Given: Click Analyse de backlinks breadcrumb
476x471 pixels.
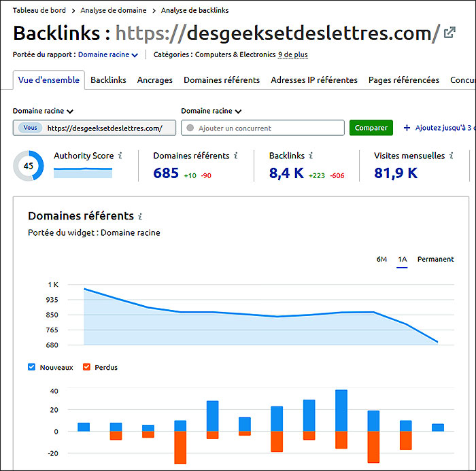Looking at the screenshot, I should click(194, 10).
